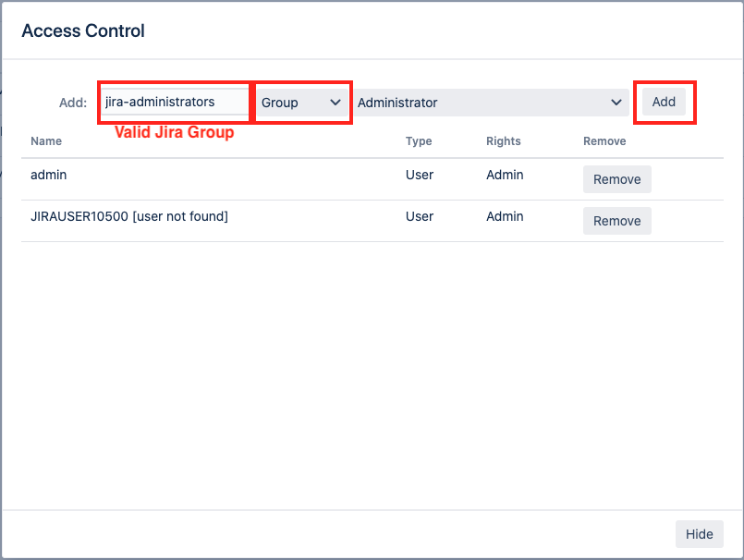Click Admin rights in the JIRAUSER10500 row
744x560 pixels.
point(505,216)
